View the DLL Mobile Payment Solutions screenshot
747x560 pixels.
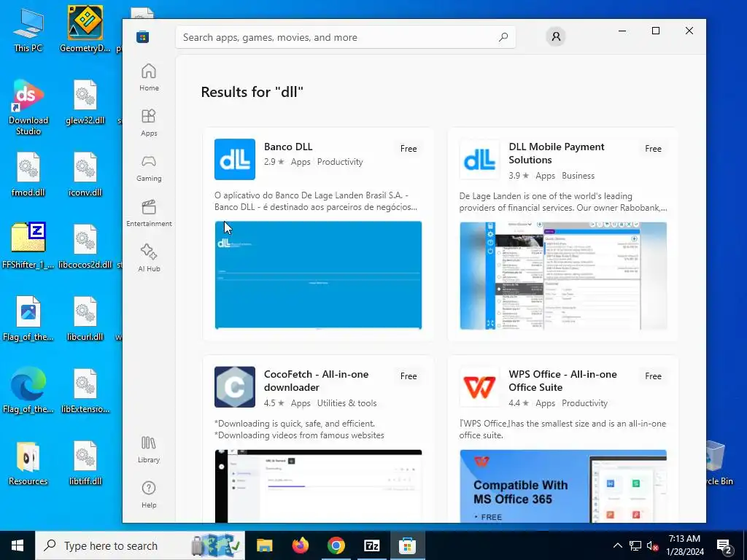tap(563, 276)
